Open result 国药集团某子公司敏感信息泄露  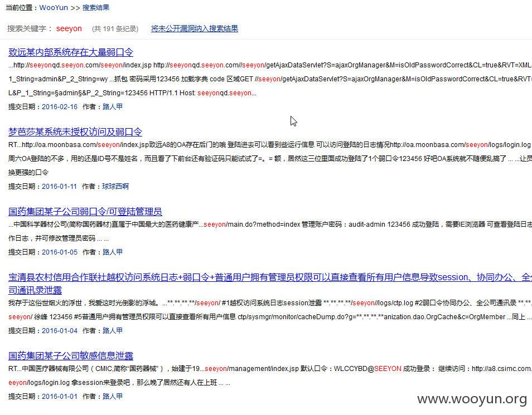point(71,355)
